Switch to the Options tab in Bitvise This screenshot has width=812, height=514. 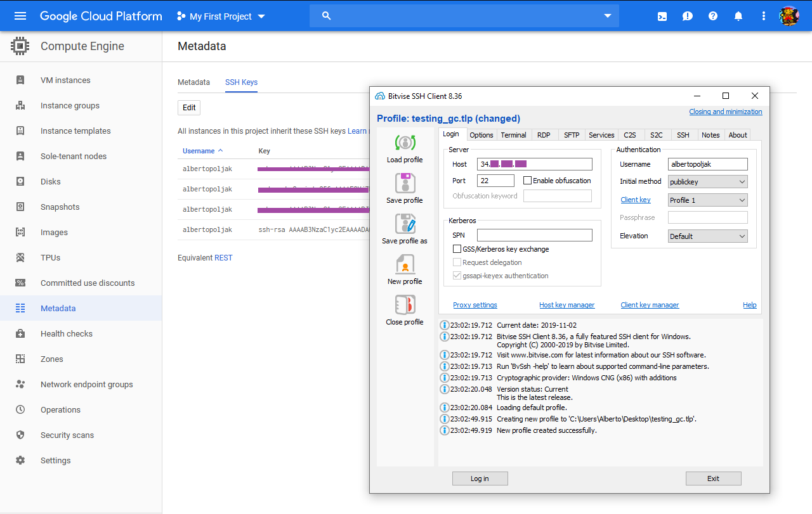(x=481, y=135)
